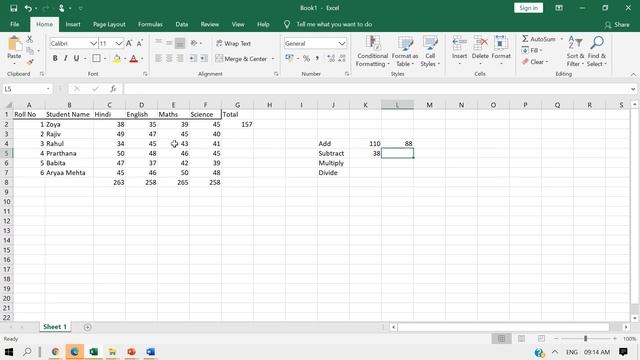Open the Clear button
Image resolution: width=640 pixels, height=360 pixels.
coord(535,62)
